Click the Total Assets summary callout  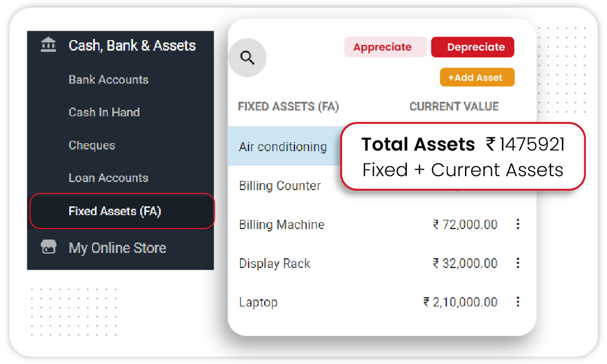(463, 157)
